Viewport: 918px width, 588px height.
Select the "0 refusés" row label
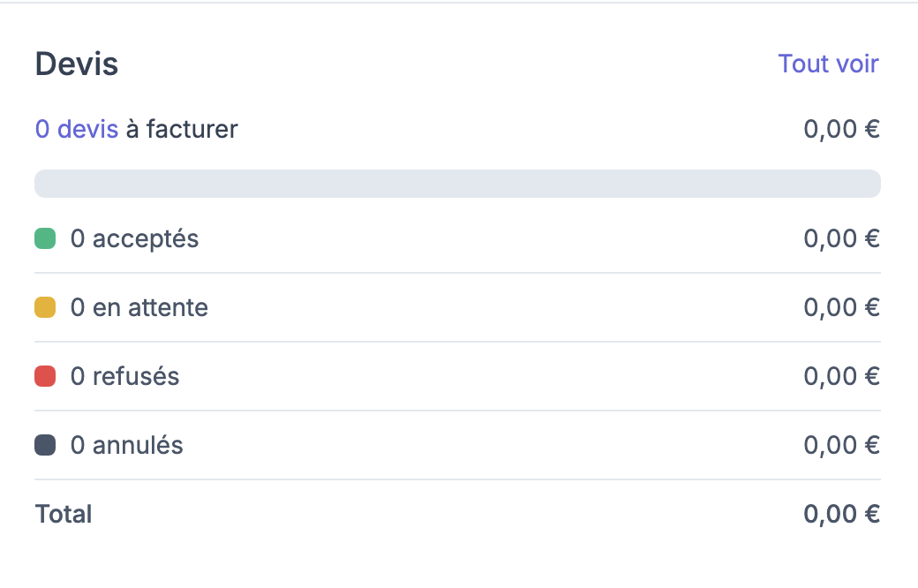point(124,376)
